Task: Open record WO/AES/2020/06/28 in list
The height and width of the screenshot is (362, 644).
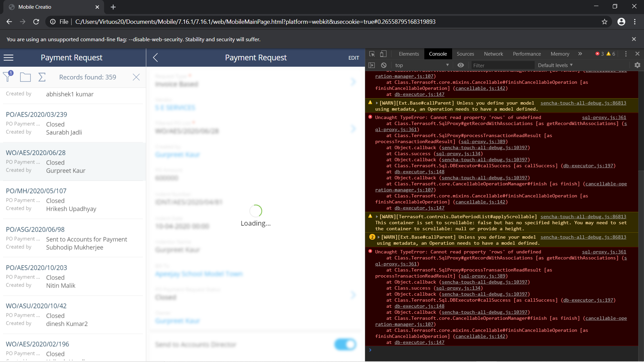Action: point(73,162)
